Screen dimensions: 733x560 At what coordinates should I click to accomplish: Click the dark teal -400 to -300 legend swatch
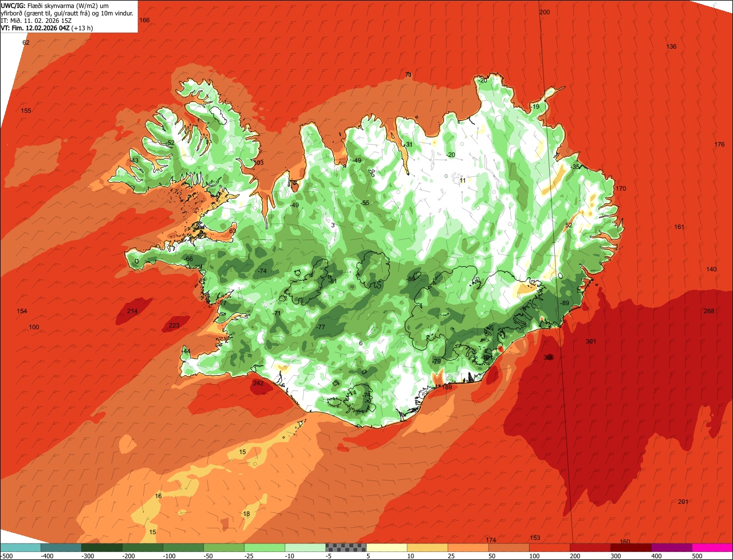point(61,547)
